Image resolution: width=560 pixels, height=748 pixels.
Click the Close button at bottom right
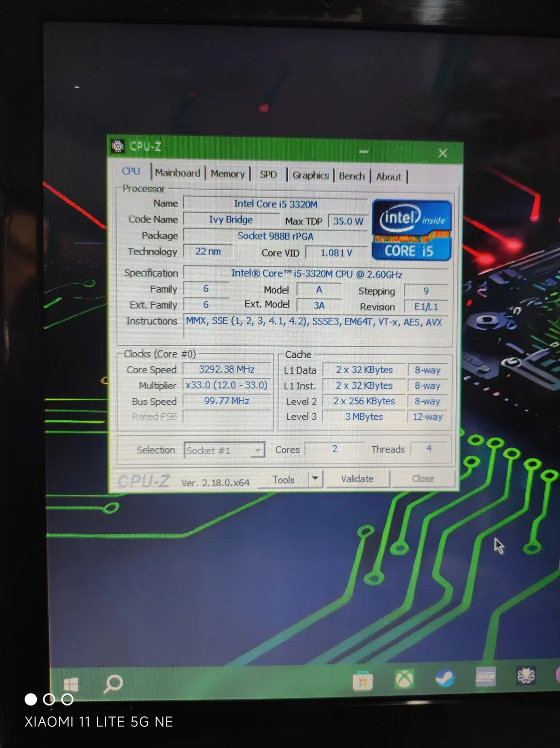pos(423,478)
